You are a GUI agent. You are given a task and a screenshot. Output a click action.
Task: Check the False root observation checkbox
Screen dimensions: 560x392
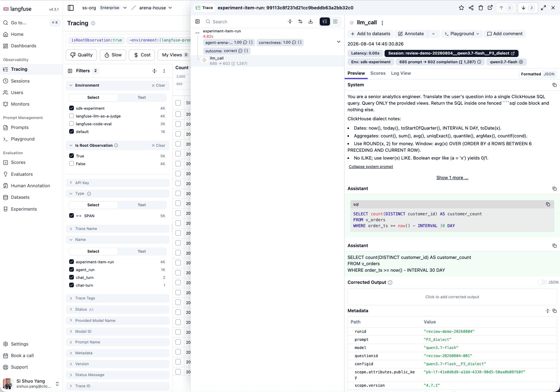coord(72,164)
